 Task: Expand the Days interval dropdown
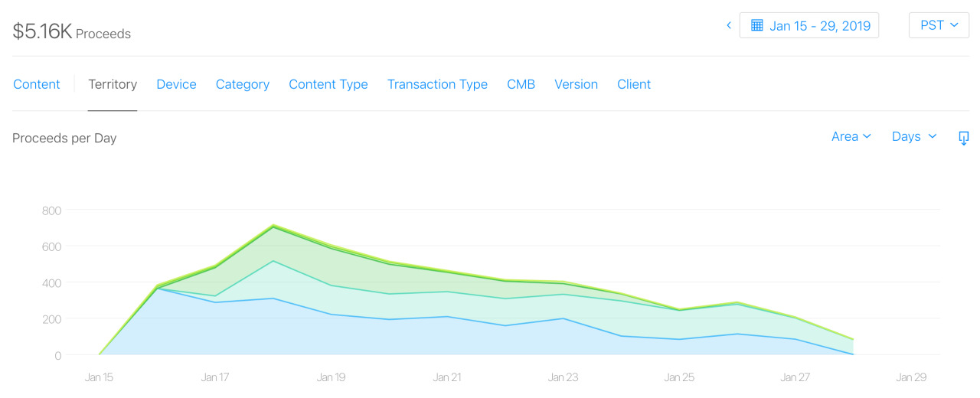(x=914, y=136)
